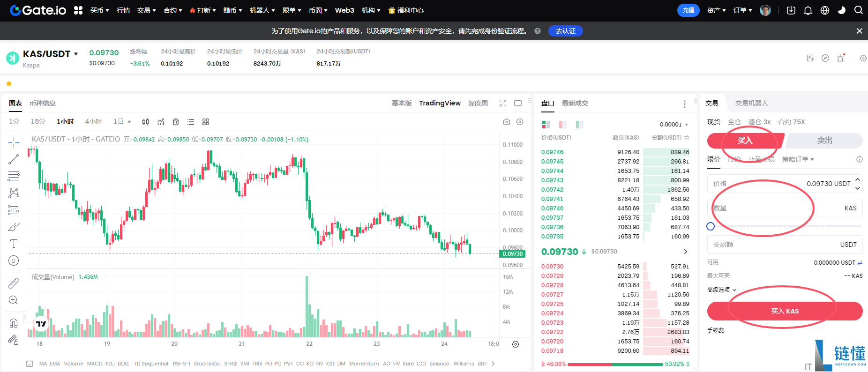The width and height of the screenshot is (868, 372).
Task: Toggle dark mode moon icon
Action: (x=842, y=10)
